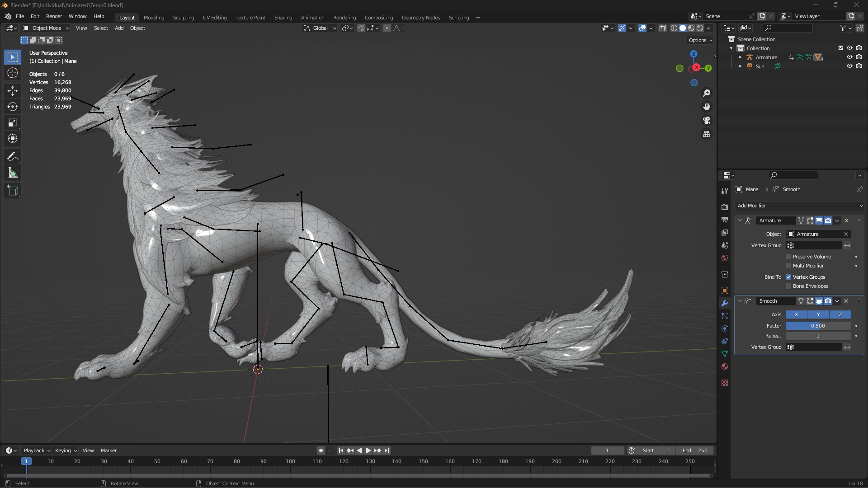Select the Scale tool
868x488 pixels.
point(13,122)
